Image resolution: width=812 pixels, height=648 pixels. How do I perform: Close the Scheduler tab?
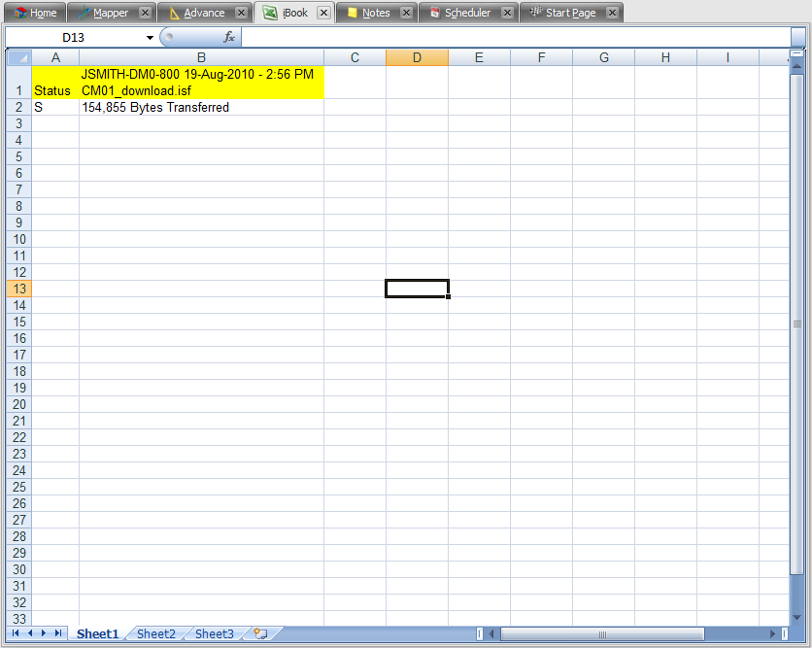click(507, 13)
